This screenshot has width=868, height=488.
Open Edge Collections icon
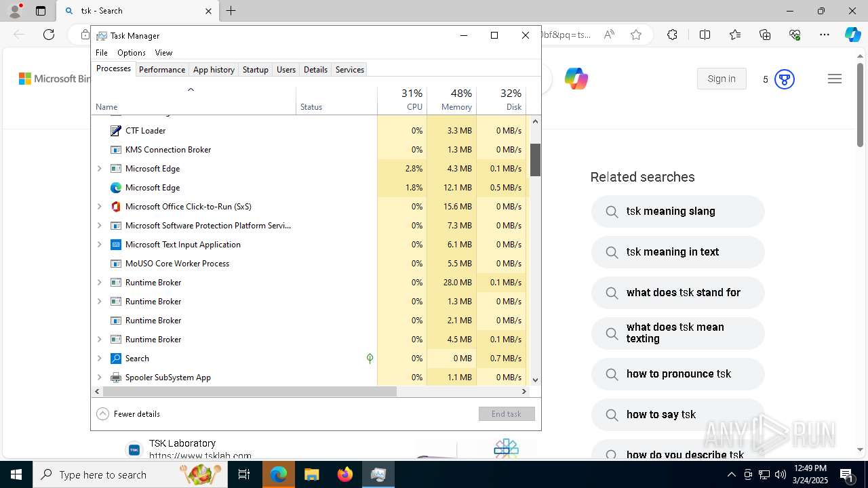pos(765,35)
